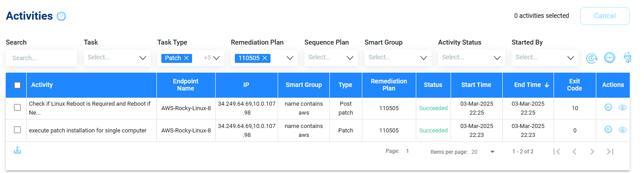Sort by Start Time column header
The height and width of the screenshot is (173, 644).
tap(476, 85)
